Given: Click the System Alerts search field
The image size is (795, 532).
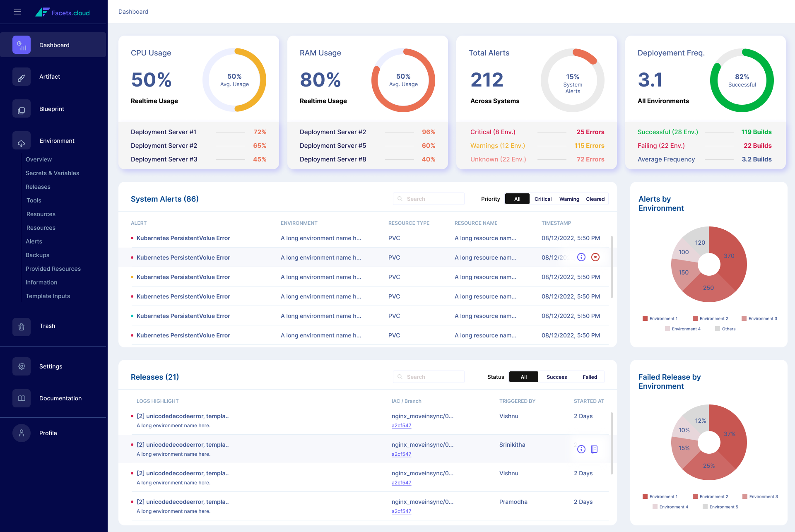Looking at the screenshot, I should click(x=429, y=199).
